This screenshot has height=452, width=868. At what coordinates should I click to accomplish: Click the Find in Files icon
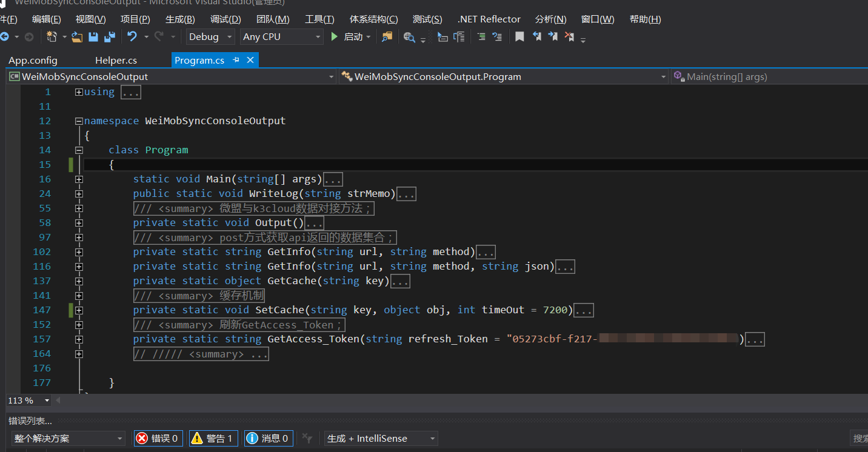tap(387, 37)
